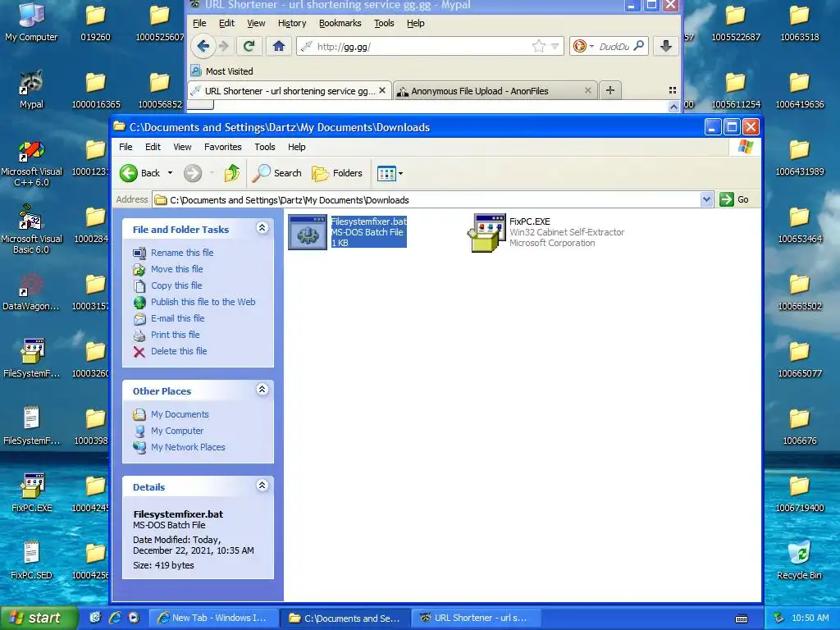Select the My Computer desktop icon
This screenshot has width=840, height=630.
pos(31,22)
